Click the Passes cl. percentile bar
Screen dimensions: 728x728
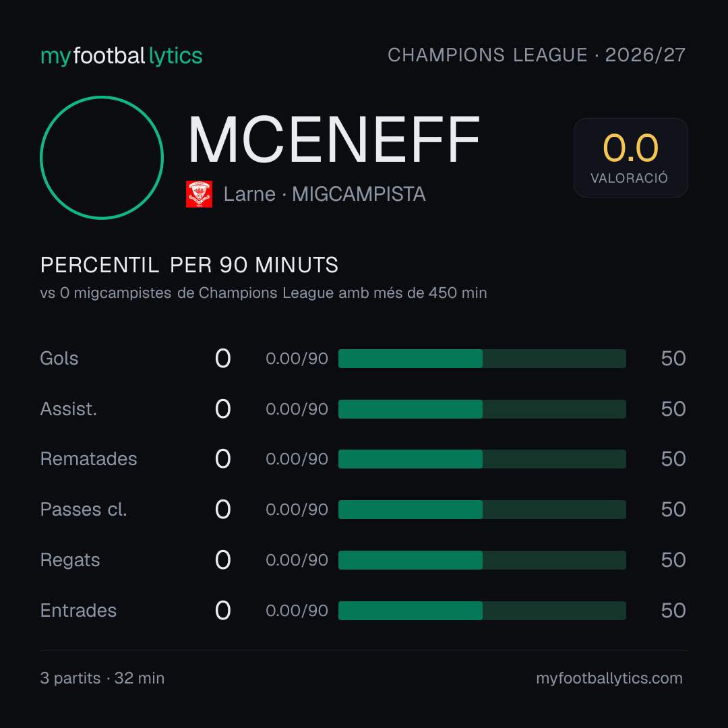coord(482,510)
